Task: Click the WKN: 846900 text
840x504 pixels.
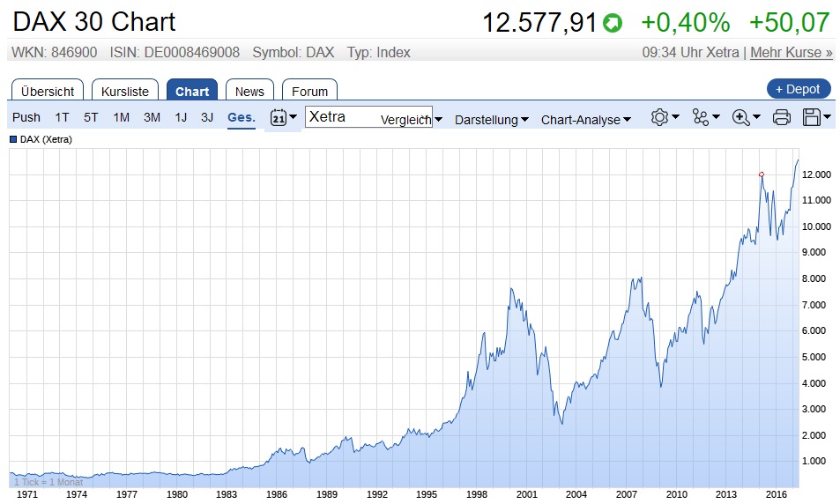Action: [55, 53]
